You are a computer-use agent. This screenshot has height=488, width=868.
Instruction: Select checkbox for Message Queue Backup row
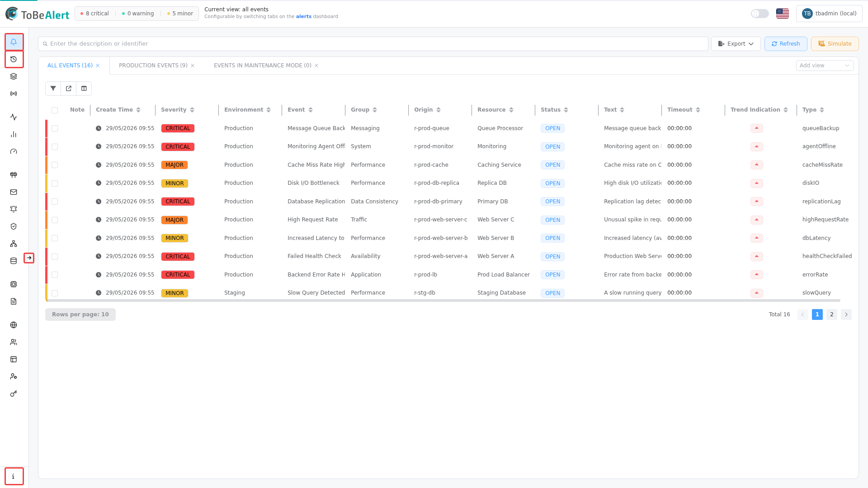(x=55, y=128)
